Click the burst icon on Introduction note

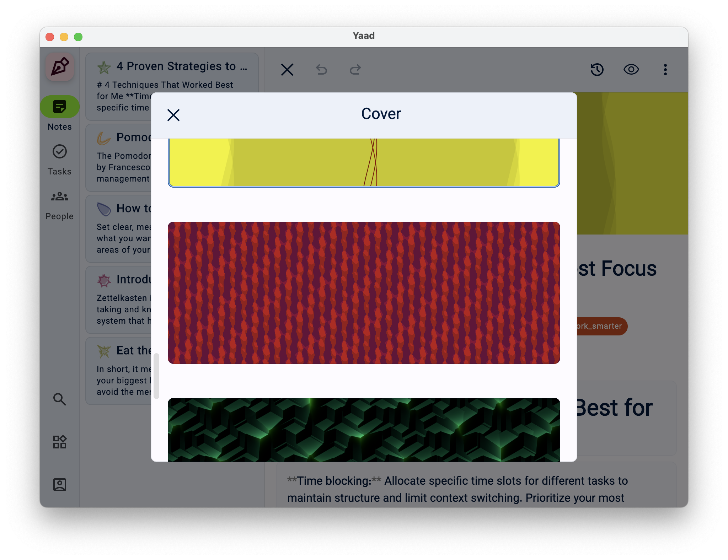point(104,280)
